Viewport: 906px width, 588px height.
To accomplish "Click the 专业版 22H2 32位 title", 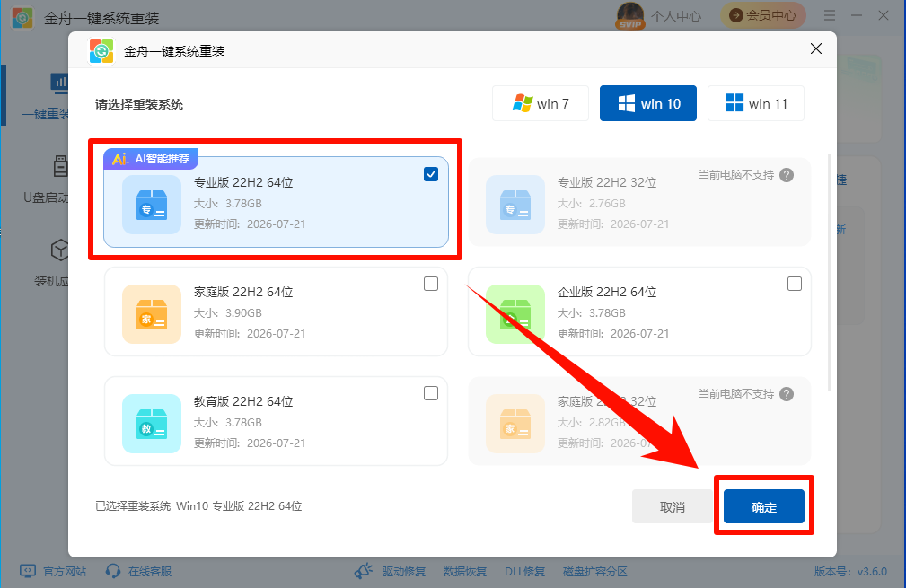I will [x=607, y=182].
